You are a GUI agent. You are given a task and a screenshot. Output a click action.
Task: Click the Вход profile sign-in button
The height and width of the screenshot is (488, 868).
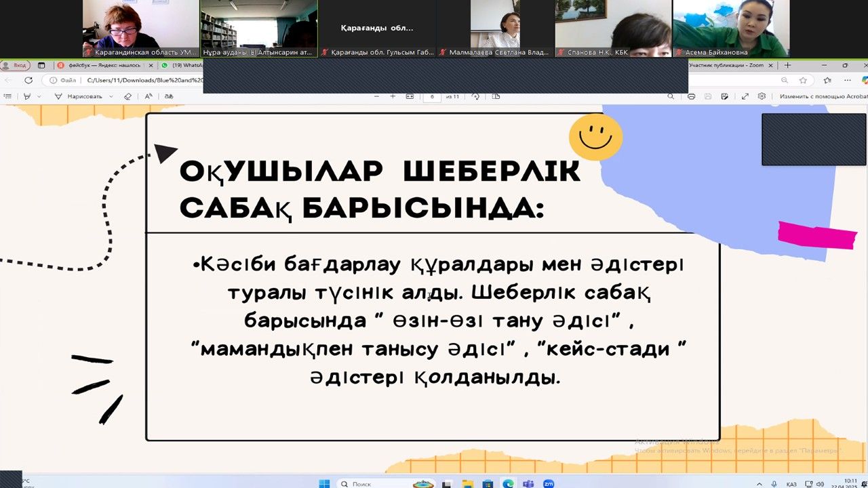(16, 65)
